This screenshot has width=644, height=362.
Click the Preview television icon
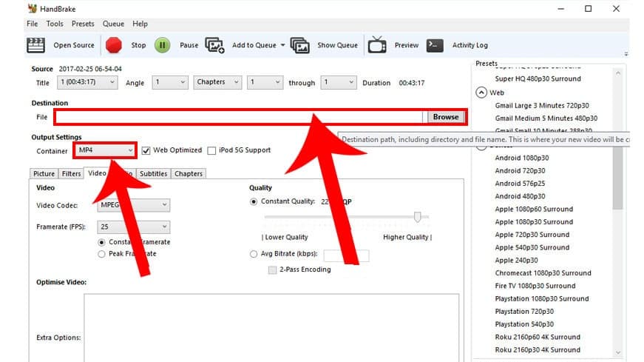point(376,45)
